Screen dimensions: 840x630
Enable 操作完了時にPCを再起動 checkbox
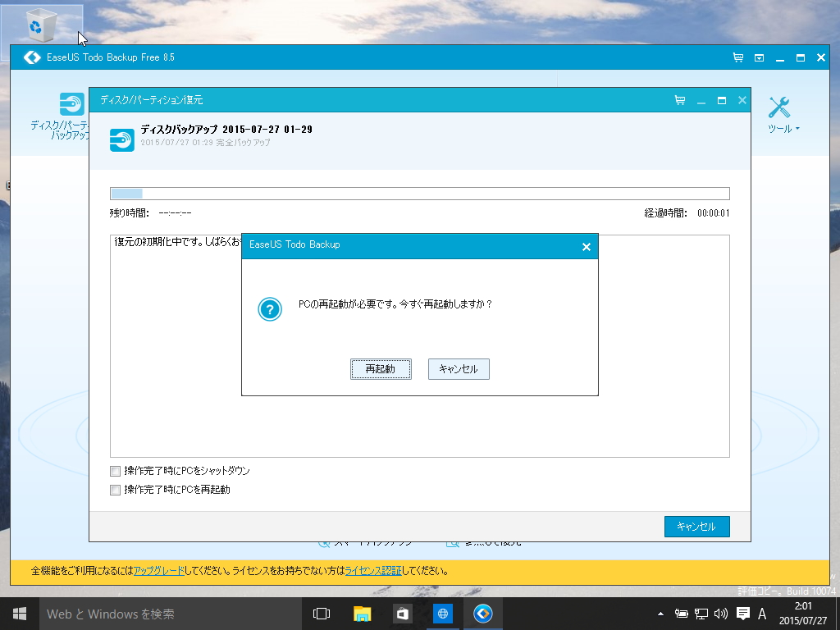pyautogui.click(x=115, y=491)
